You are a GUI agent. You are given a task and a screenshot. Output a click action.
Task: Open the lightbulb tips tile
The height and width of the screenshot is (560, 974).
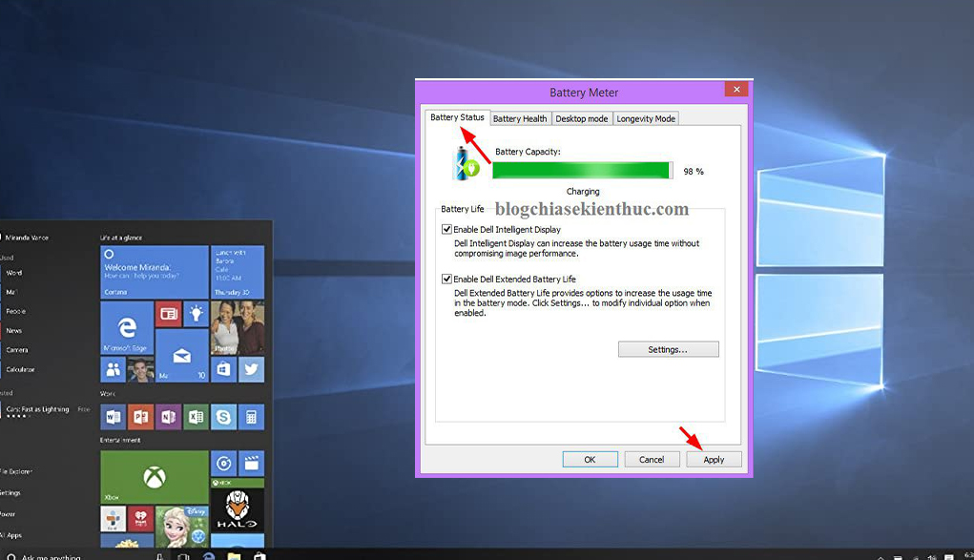pos(196,314)
